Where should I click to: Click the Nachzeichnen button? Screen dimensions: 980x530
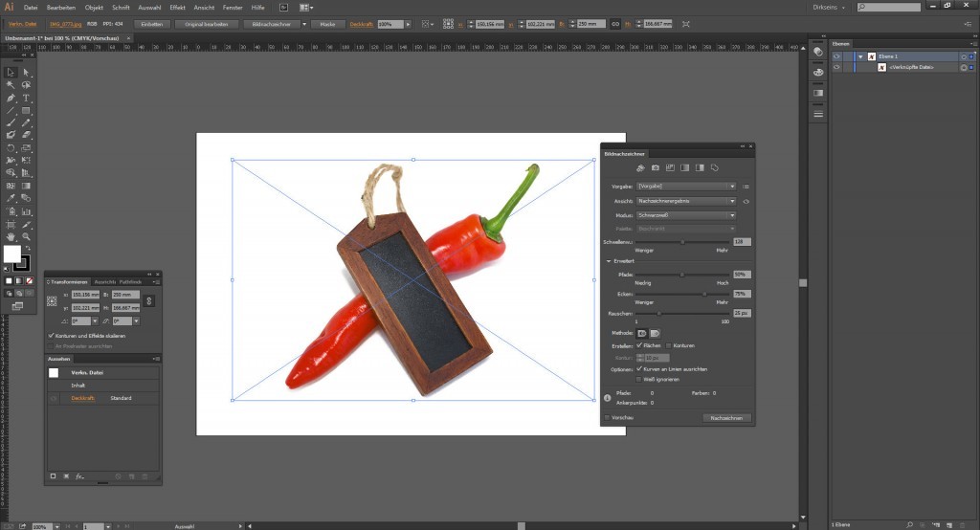pos(726,417)
